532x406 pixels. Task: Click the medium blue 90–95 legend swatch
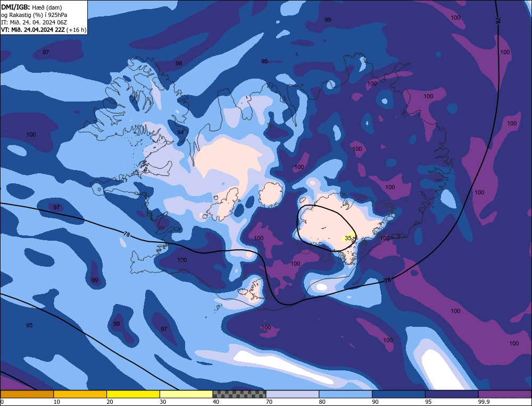coord(398,394)
